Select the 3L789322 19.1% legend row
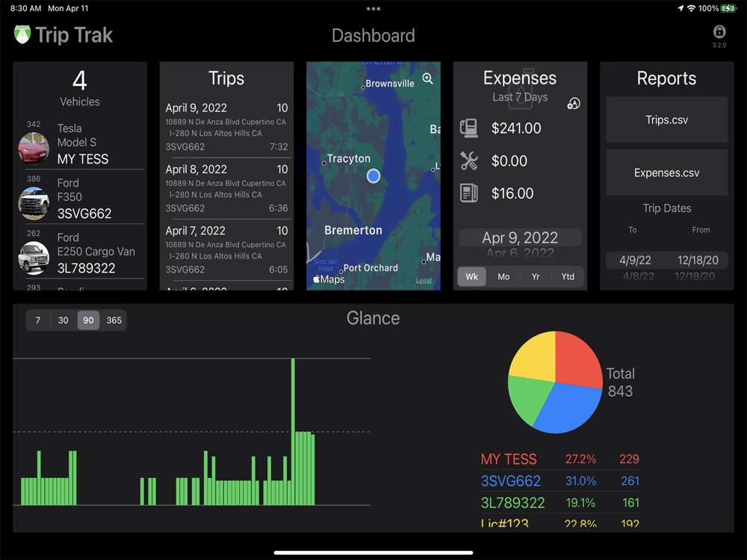 tap(560, 503)
